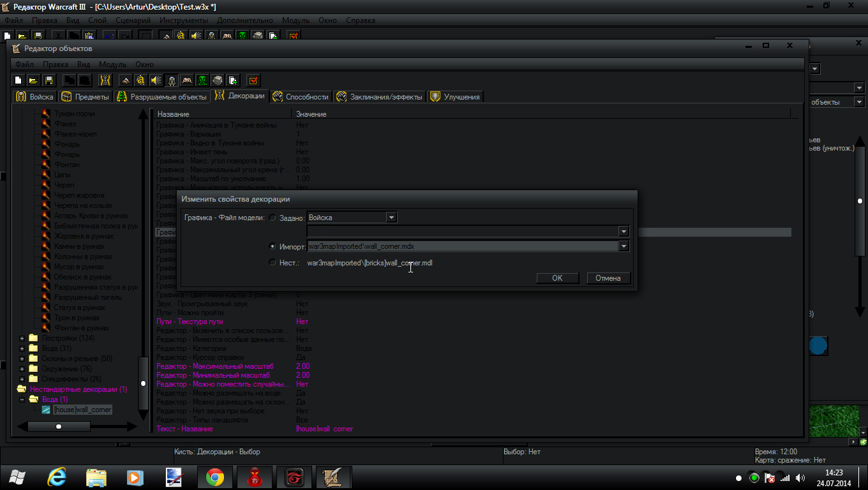Open Object Manager cube icon in Object Editor

coord(218,80)
